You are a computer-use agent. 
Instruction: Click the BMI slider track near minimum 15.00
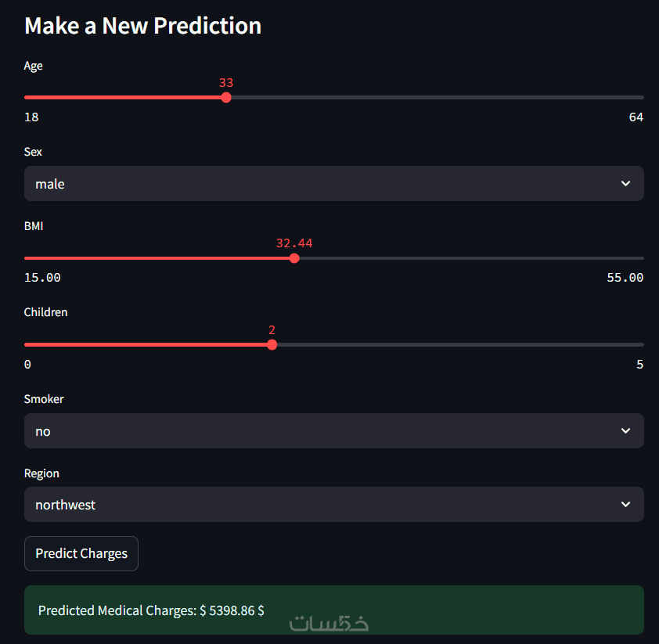click(30, 258)
